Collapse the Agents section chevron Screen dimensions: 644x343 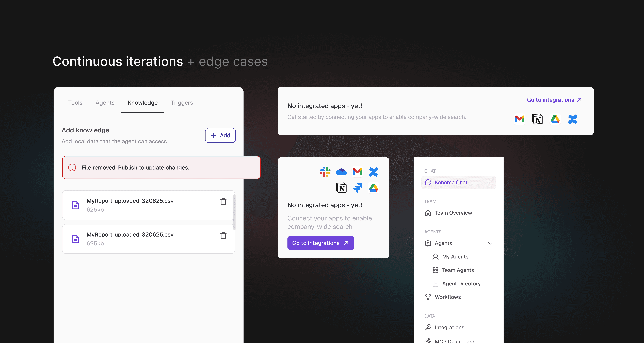(490, 243)
